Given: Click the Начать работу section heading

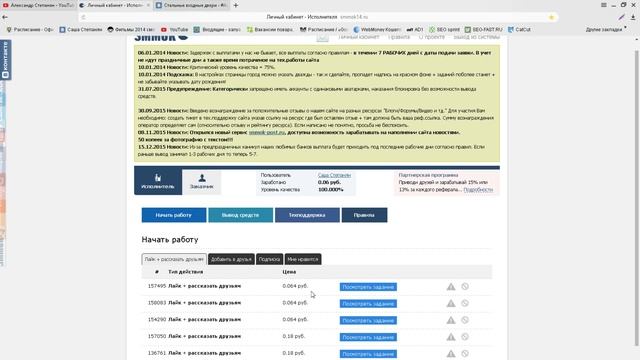Looking at the screenshot, I should tap(170, 240).
